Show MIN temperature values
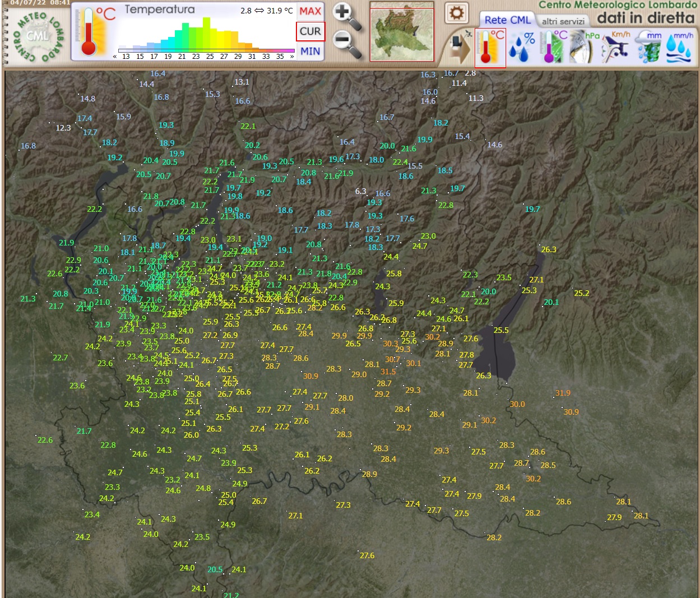 [x=310, y=52]
